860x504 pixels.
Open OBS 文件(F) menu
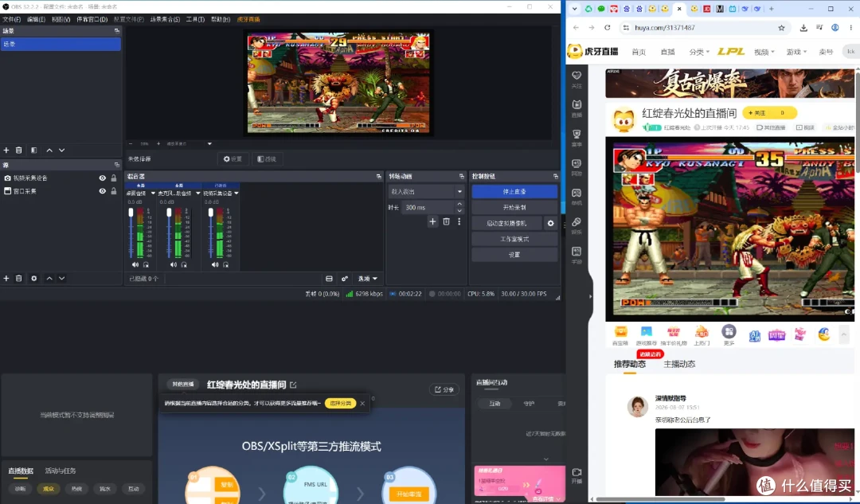(x=11, y=19)
